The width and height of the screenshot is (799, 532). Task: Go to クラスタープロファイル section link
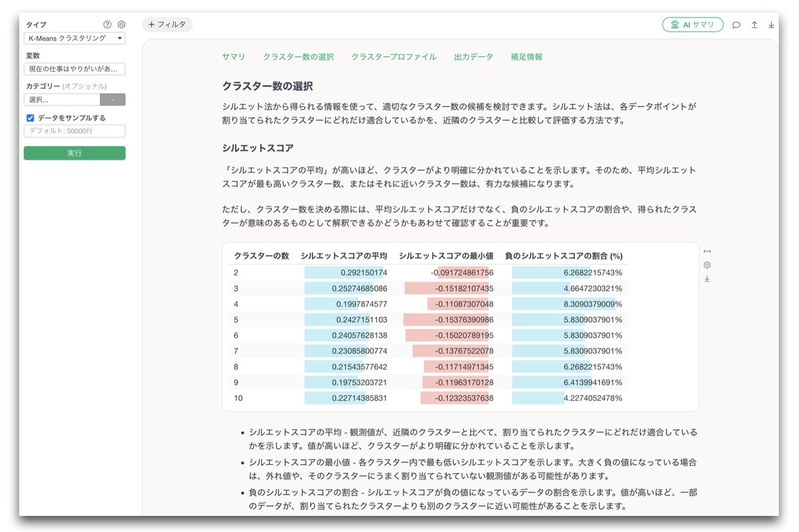pyautogui.click(x=394, y=57)
